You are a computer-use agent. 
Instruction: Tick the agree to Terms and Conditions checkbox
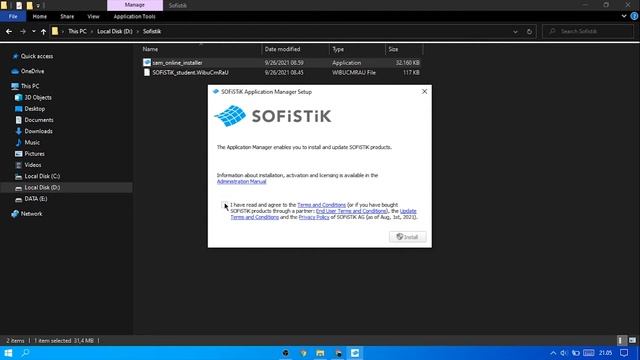pyautogui.click(x=224, y=205)
